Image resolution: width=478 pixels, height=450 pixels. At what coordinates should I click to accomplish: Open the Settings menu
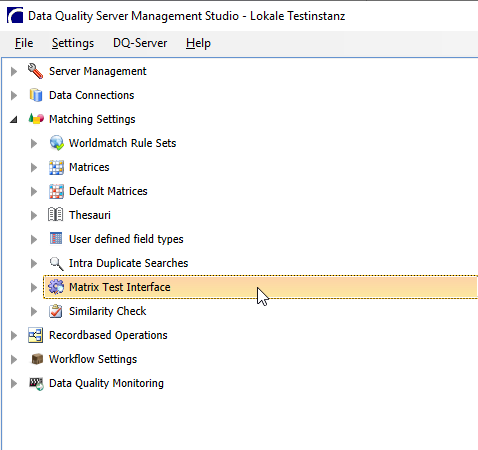73,43
